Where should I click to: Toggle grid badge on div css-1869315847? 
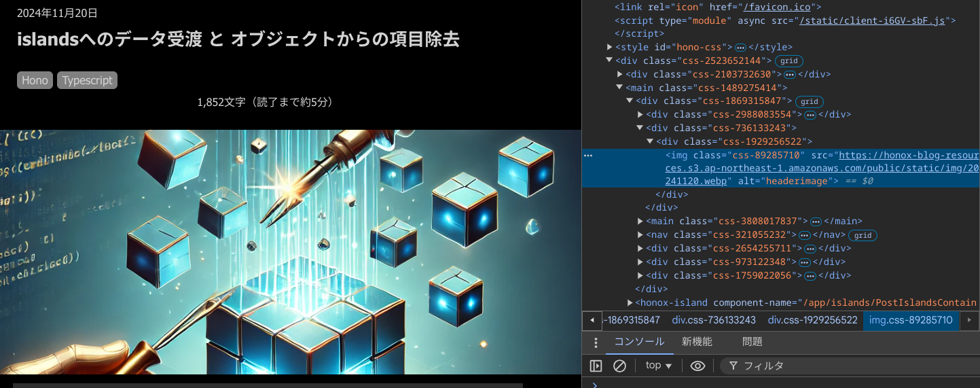[x=809, y=101]
